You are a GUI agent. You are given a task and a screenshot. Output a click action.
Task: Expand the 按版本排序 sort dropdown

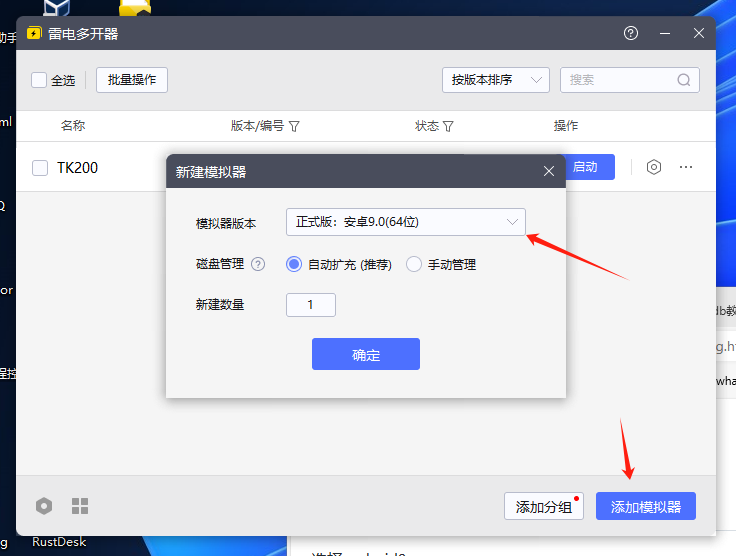[496, 80]
